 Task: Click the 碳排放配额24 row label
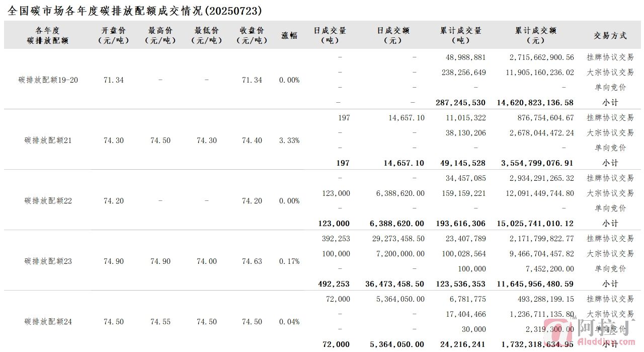[x=48, y=322]
